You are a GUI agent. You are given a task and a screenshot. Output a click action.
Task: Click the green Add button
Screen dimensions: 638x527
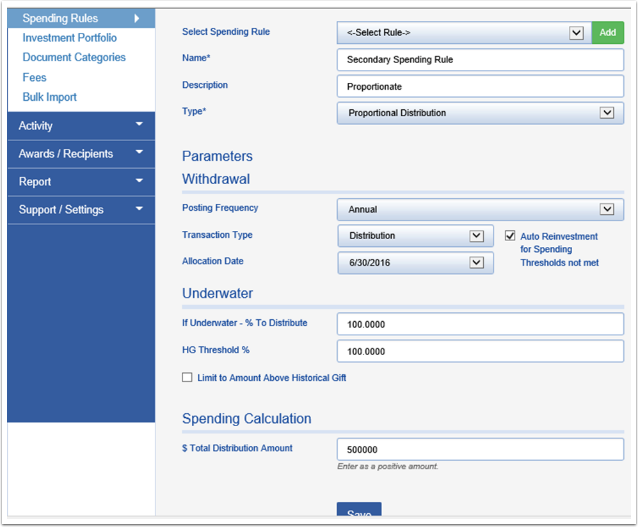click(607, 33)
